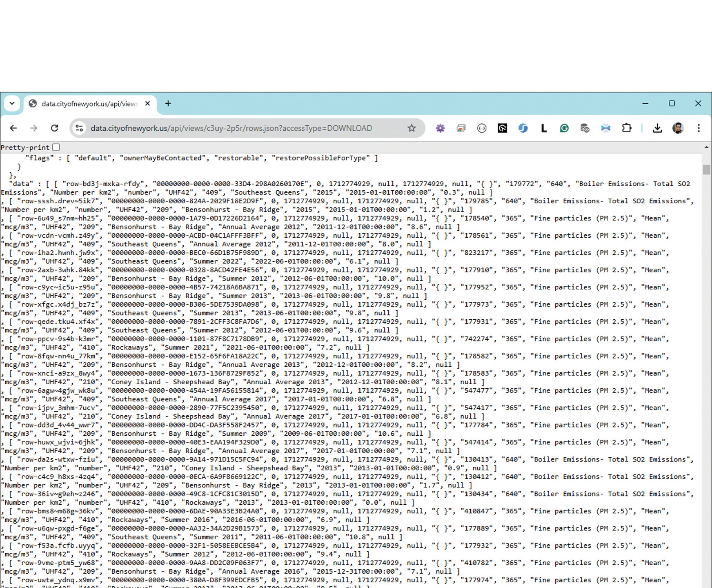Bookmark this page with the star icon
712x588 pixels.
pyautogui.click(x=412, y=128)
